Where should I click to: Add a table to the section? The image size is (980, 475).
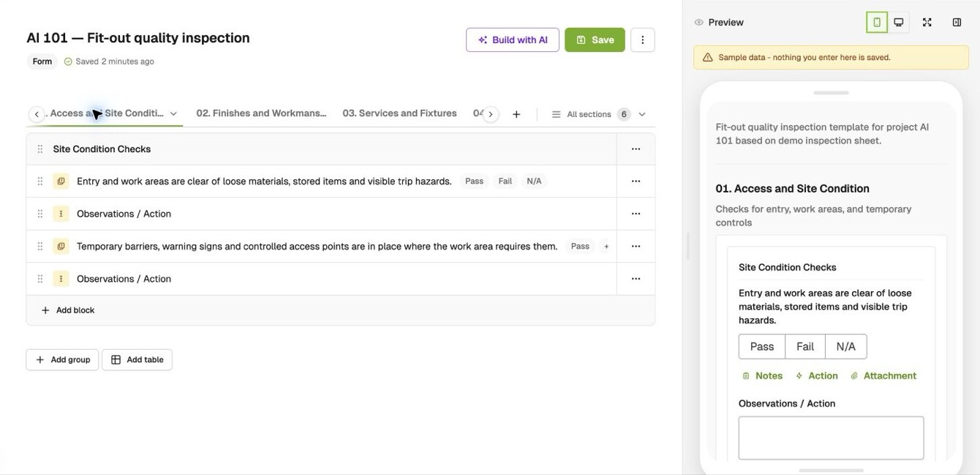pyautogui.click(x=137, y=360)
